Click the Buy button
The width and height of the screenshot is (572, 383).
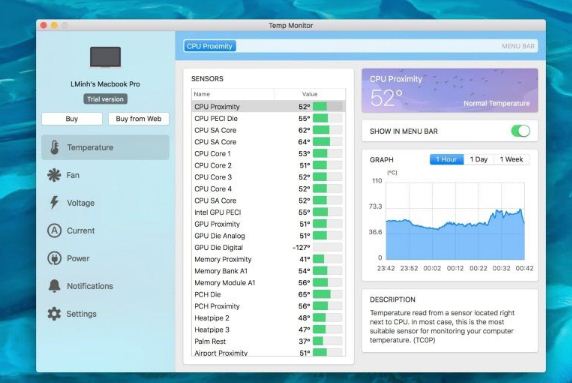72,119
